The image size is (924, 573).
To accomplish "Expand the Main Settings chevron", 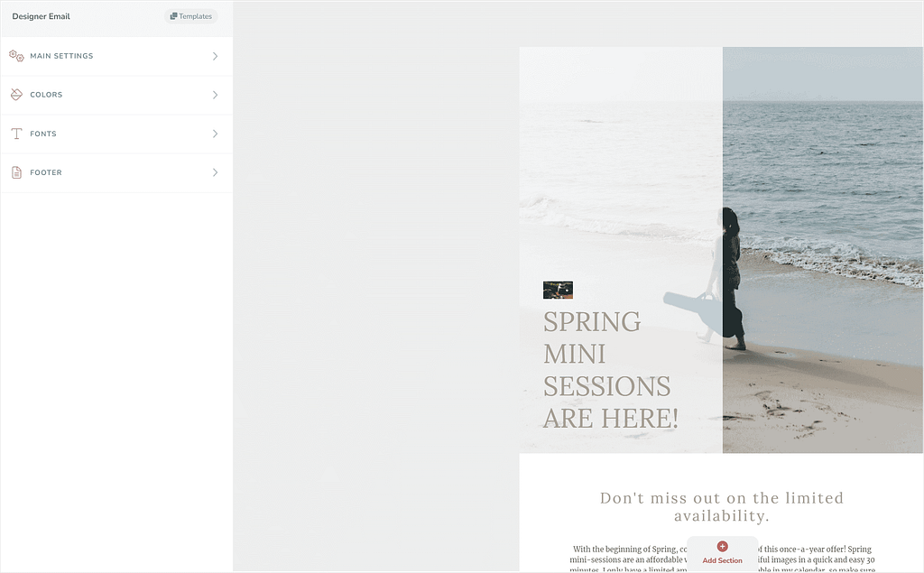I will coord(215,56).
